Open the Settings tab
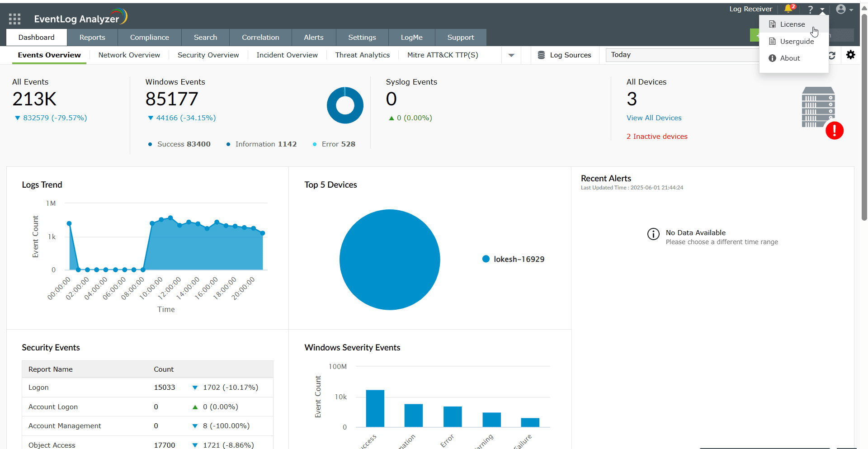Viewport: 868px width, 449px height. [362, 38]
